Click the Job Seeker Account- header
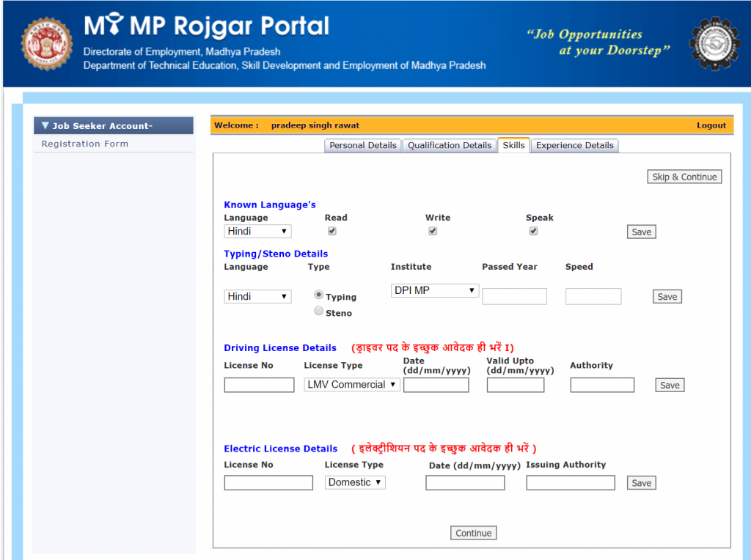The width and height of the screenshot is (751, 560). (114, 125)
